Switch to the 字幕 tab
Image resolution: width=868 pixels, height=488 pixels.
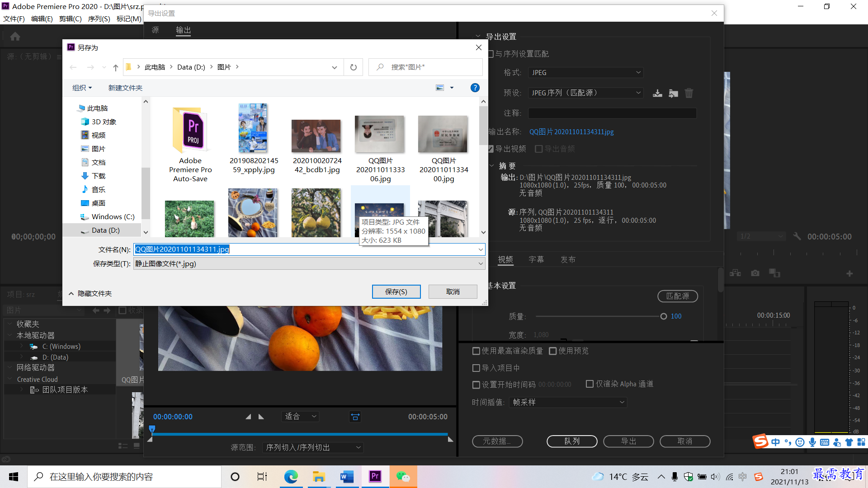pyautogui.click(x=536, y=259)
